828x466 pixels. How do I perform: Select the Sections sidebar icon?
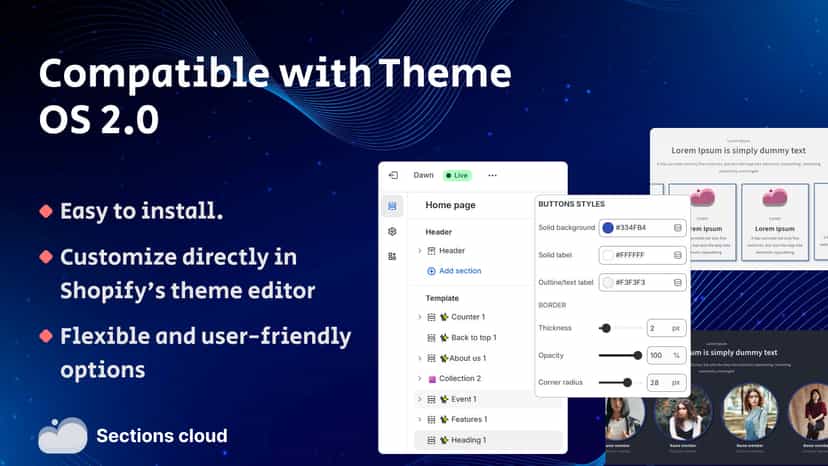tap(392, 206)
